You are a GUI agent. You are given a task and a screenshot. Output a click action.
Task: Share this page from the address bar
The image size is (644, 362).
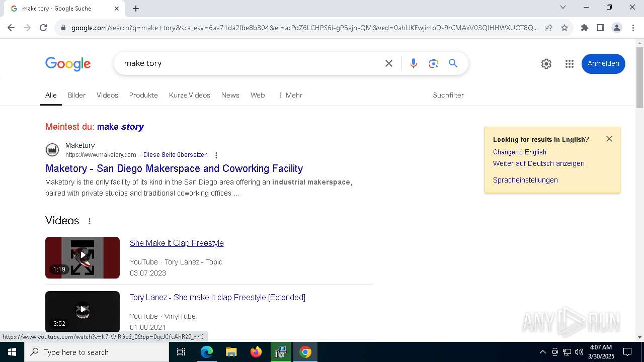coord(548,28)
